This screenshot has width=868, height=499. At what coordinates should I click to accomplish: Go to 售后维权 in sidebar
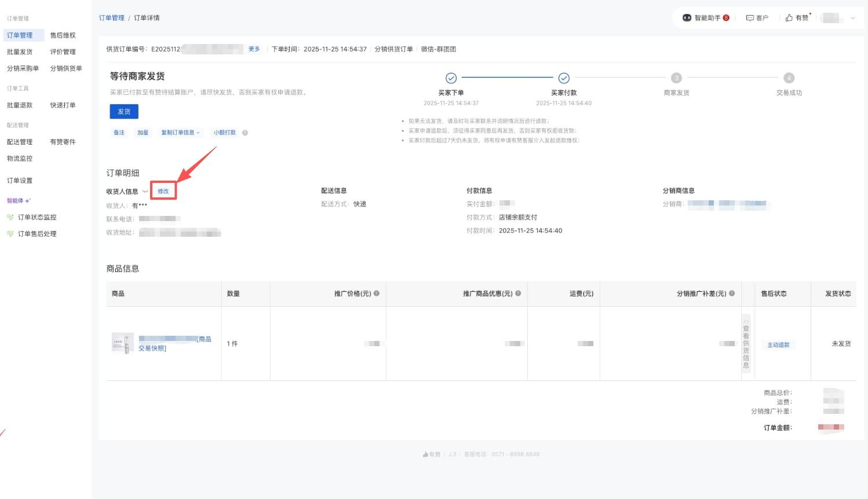[x=63, y=35]
